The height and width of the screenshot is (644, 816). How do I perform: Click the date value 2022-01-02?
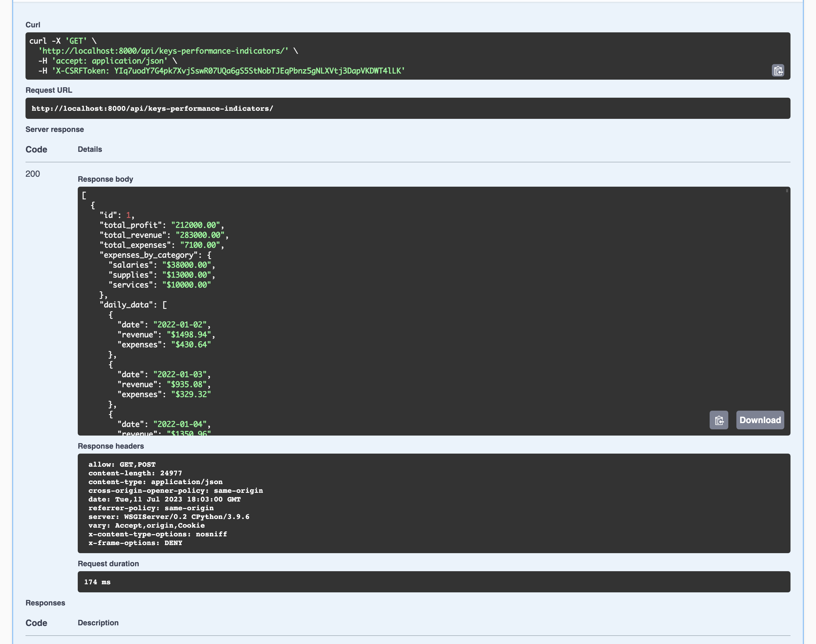tap(180, 324)
